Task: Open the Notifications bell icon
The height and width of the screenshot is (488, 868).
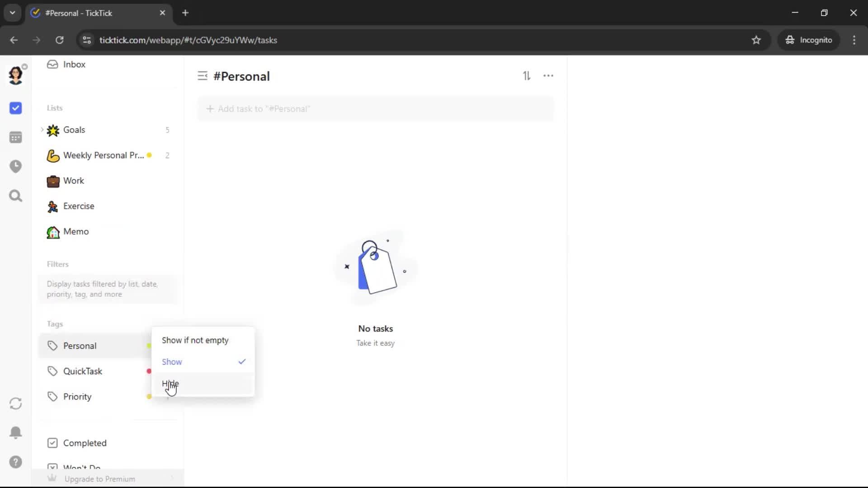Action: (15, 432)
